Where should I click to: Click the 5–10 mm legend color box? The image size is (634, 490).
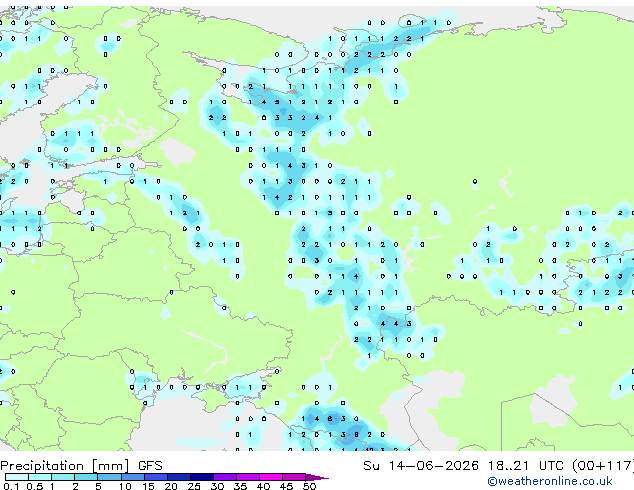pos(109,477)
